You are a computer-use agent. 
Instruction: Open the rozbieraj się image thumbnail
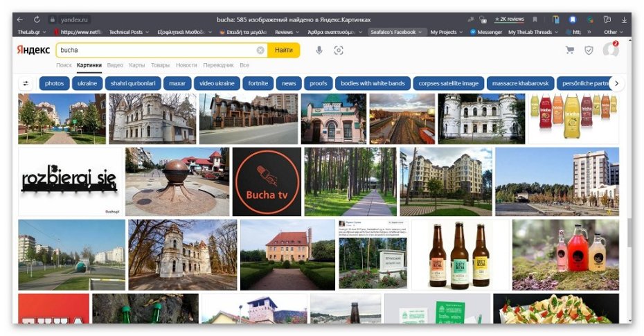[x=70, y=182]
